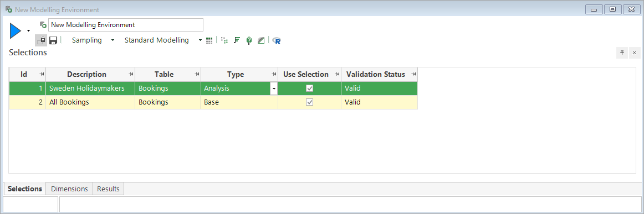
Task: Click the pin icon in the Validation Status header
Action: click(x=413, y=74)
